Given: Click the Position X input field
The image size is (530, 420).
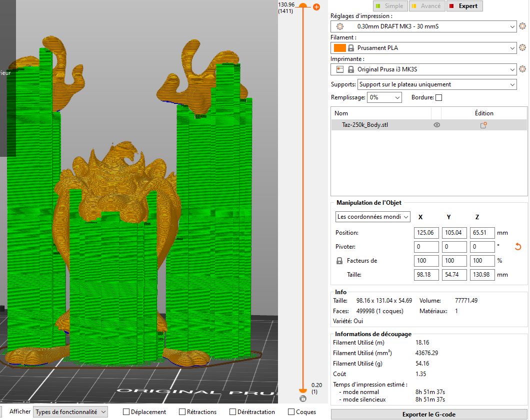Looking at the screenshot, I should point(426,233).
